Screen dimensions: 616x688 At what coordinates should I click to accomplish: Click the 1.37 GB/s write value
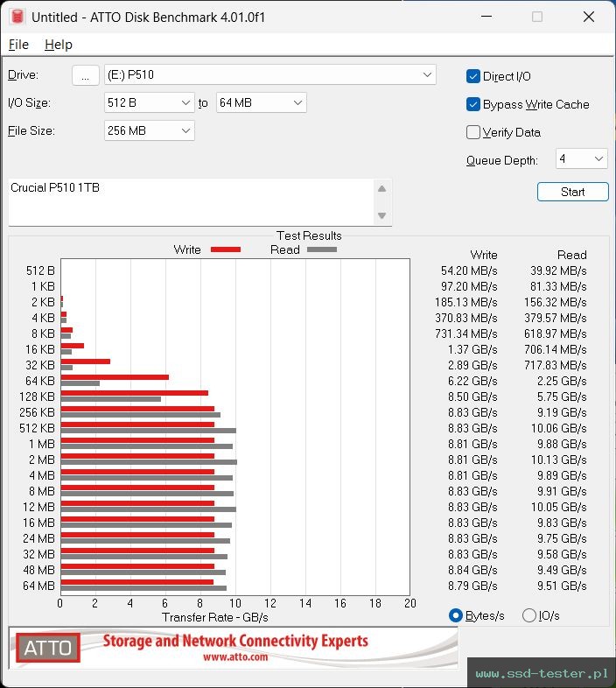tap(472, 350)
